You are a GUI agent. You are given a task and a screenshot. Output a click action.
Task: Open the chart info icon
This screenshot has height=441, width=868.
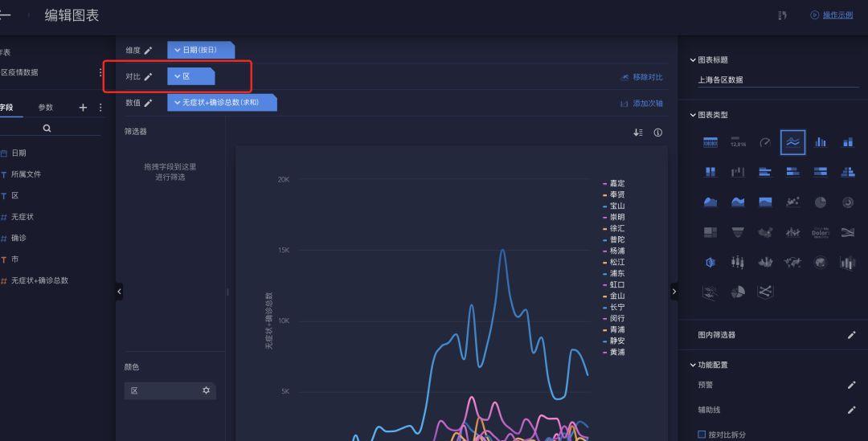click(x=657, y=133)
